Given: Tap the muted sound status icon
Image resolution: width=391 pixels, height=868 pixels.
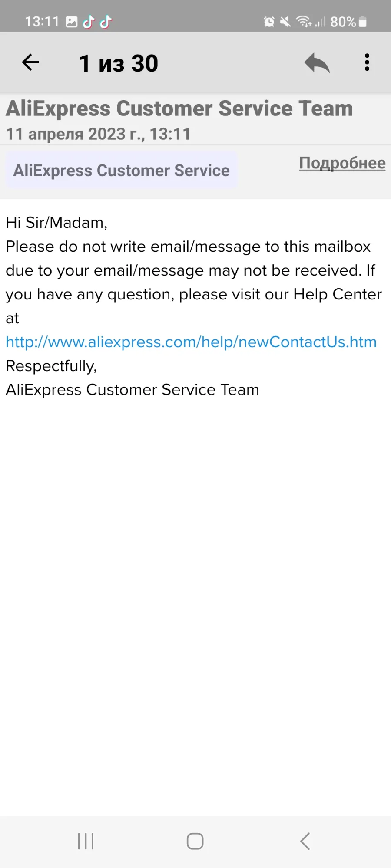Looking at the screenshot, I should [x=285, y=22].
